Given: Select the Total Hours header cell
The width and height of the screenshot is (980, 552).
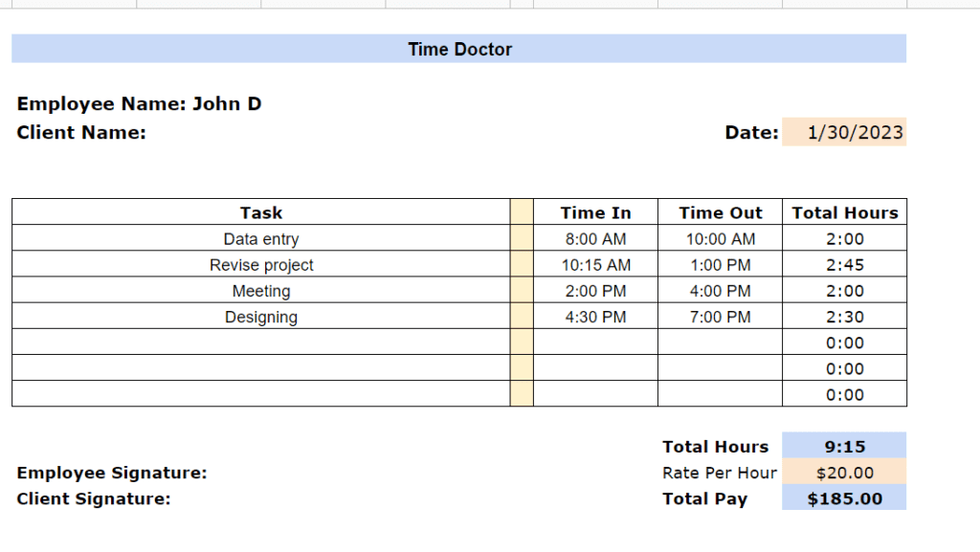Looking at the screenshot, I should 845,212.
